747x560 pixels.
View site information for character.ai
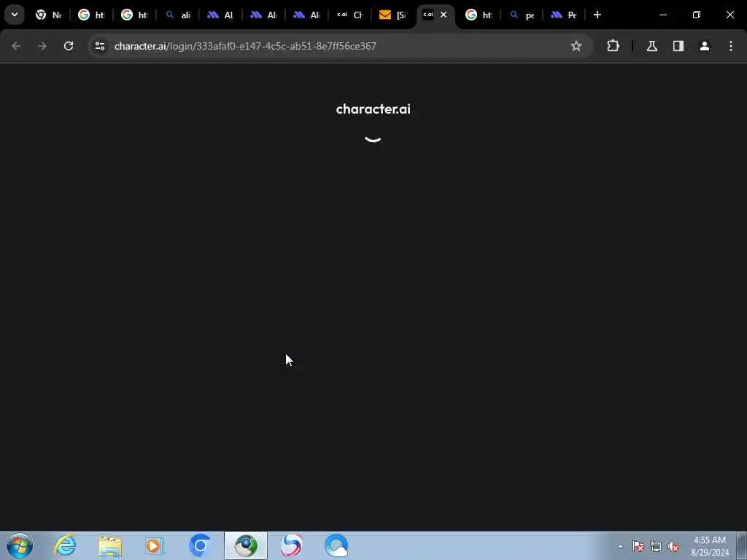99,46
